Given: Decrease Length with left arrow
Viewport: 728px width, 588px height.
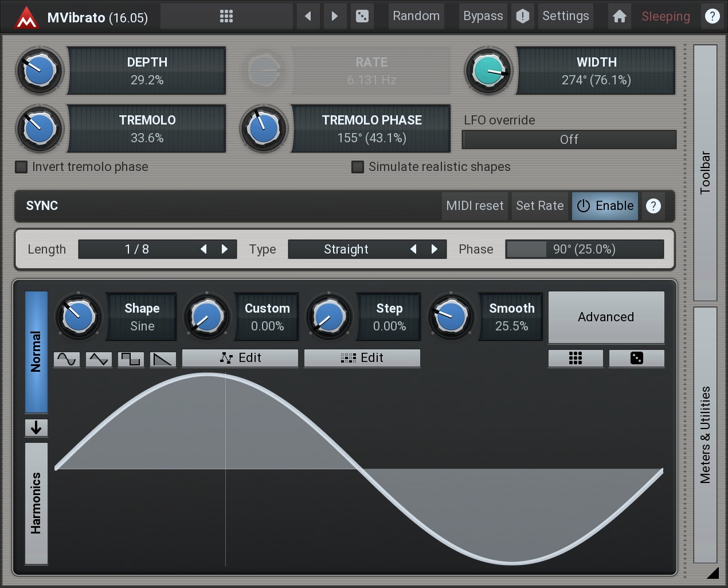Looking at the screenshot, I should coord(203,249).
